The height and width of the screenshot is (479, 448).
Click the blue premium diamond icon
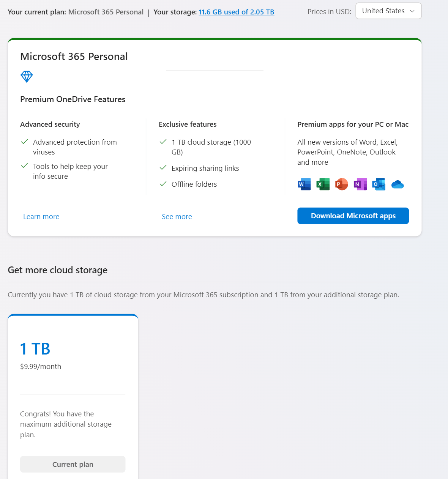click(27, 77)
